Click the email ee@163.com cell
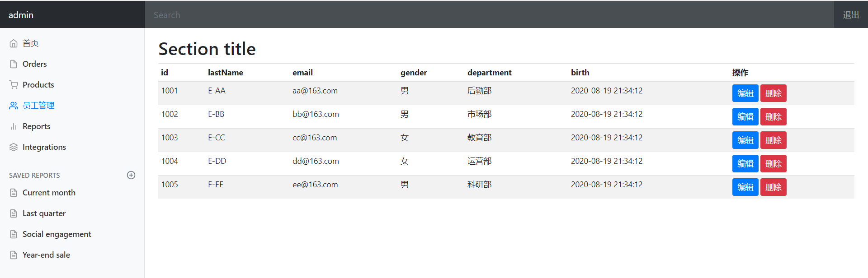 pyautogui.click(x=315, y=185)
